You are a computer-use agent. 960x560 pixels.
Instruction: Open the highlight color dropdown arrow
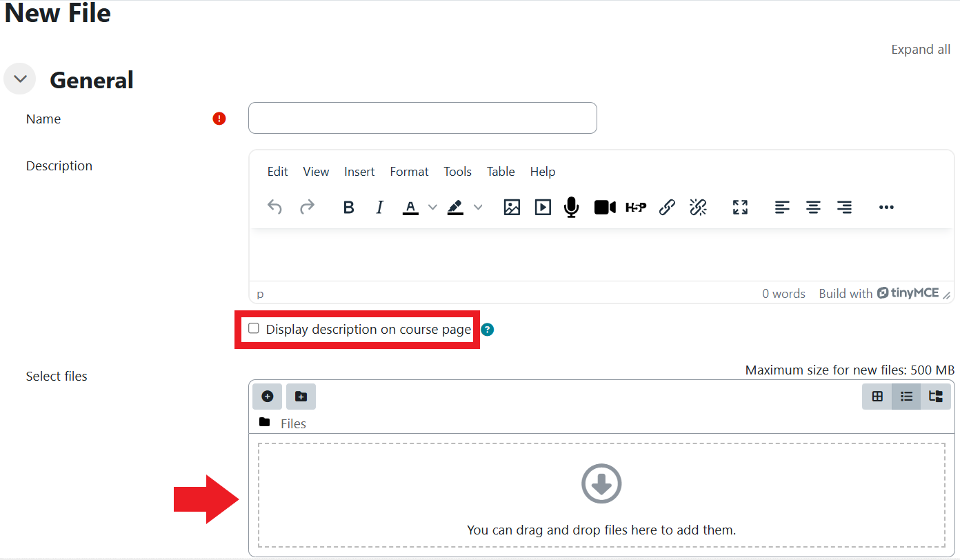pos(478,207)
